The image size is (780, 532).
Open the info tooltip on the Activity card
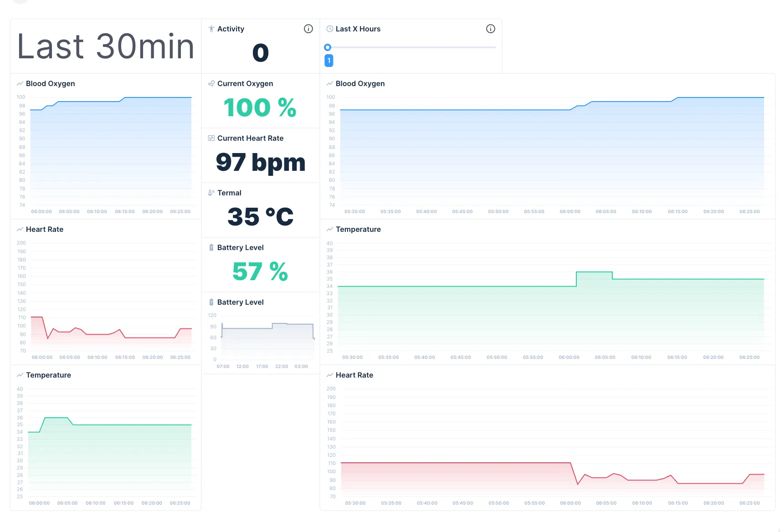point(308,29)
